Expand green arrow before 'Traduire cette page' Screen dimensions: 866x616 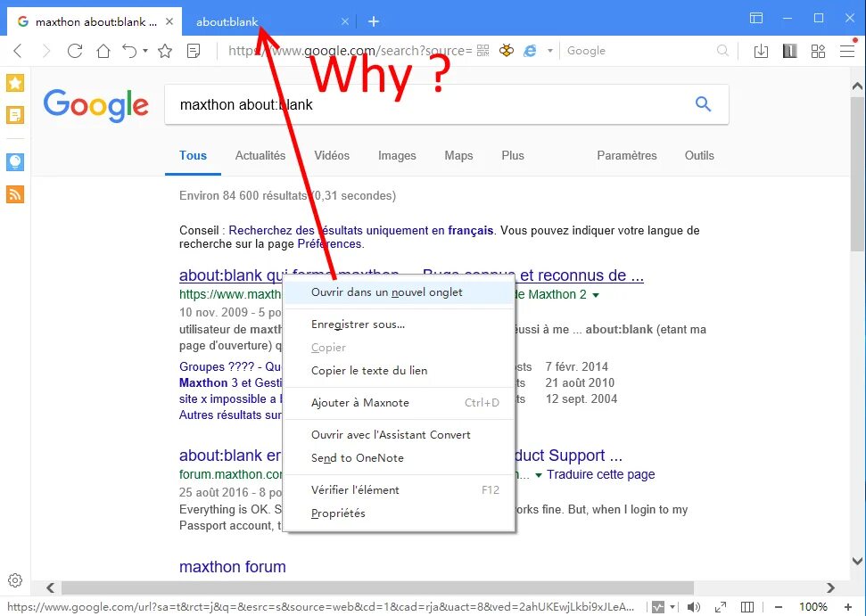coord(539,474)
